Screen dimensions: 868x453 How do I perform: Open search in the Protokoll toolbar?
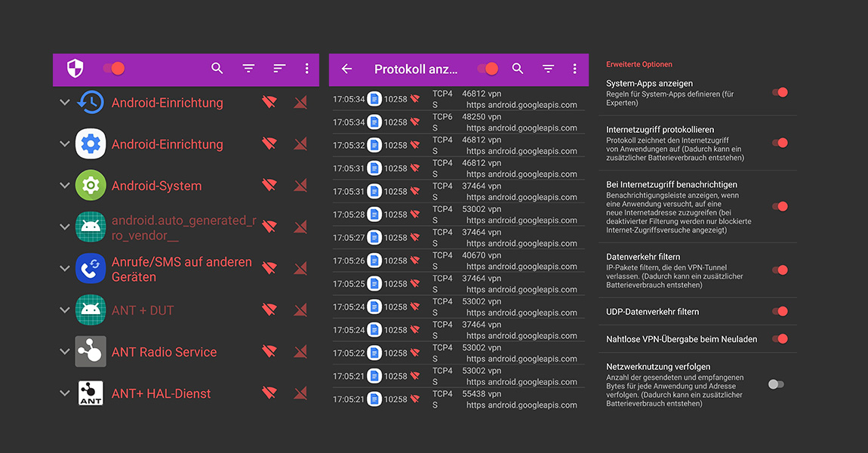(x=518, y=68)
